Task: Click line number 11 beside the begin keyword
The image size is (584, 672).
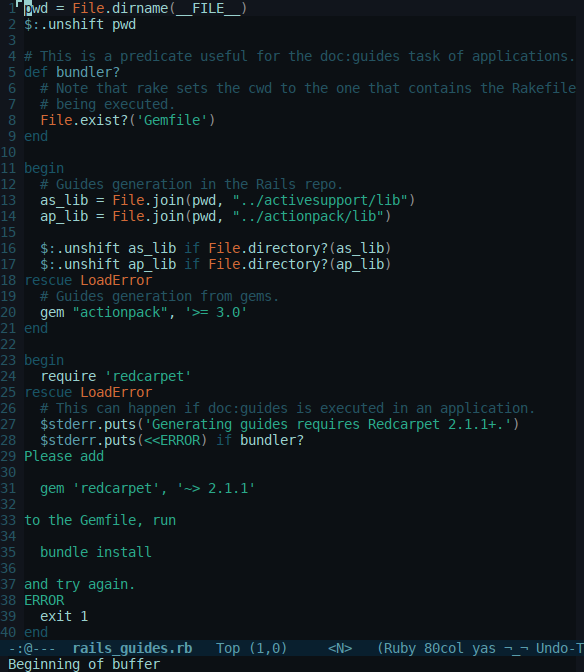Action: [x=8, y=168]
